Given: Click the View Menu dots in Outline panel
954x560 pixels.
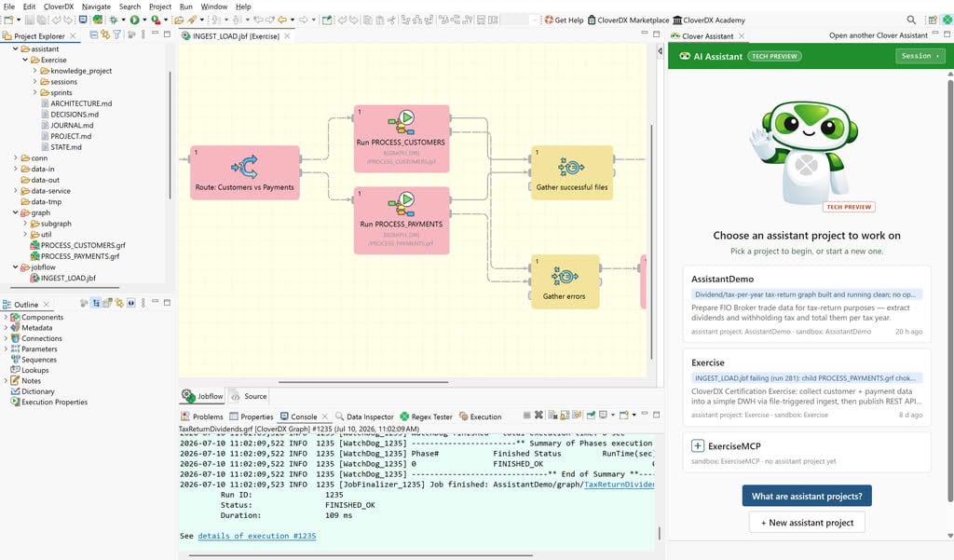Looking at the screenshot, I should pos(143,303).
